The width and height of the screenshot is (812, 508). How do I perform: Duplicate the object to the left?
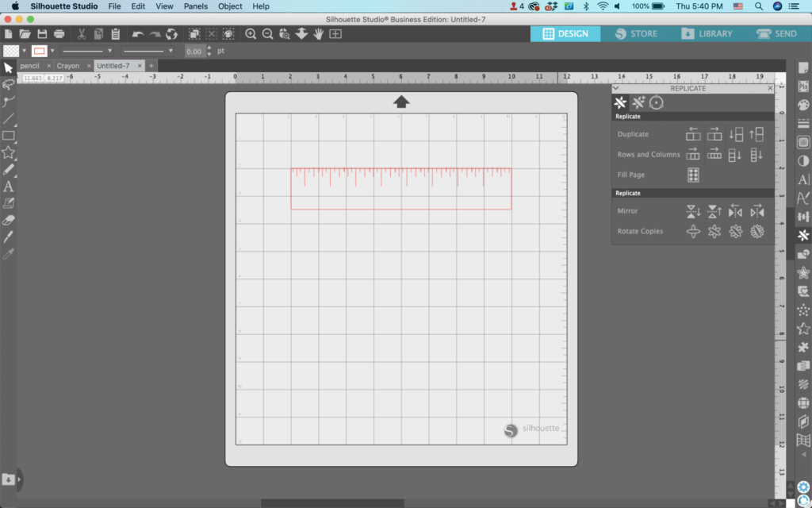[693, 134]
